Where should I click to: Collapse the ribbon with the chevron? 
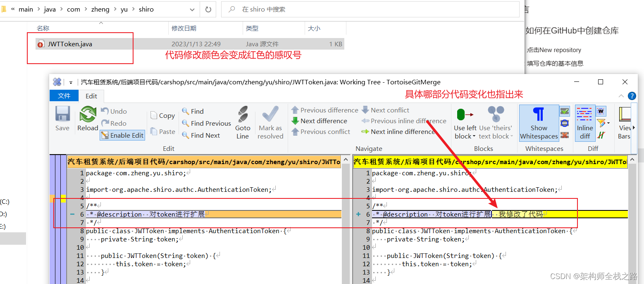[621, 96]
